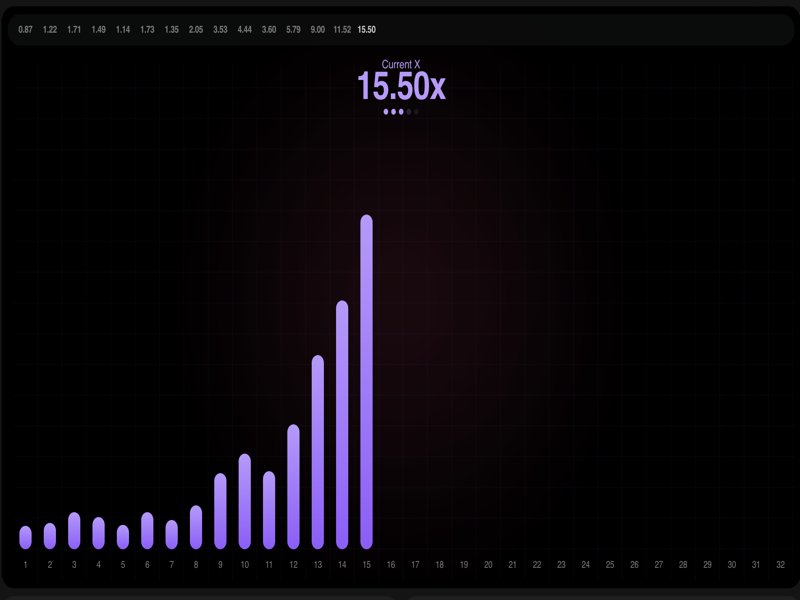The height and width of the screenshot is (600, 800).
Task: Click the large 15.50x current multiplier
Action: click(401, 86)
